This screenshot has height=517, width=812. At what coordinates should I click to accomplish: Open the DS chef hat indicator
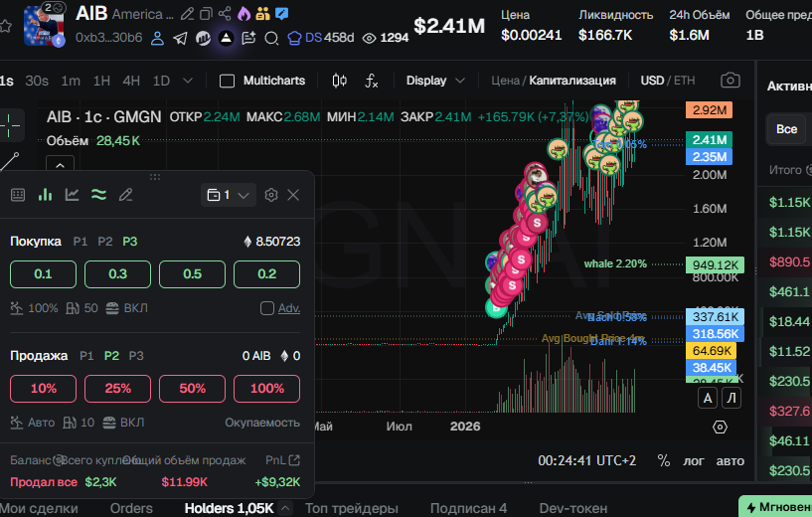coord(294,38)
